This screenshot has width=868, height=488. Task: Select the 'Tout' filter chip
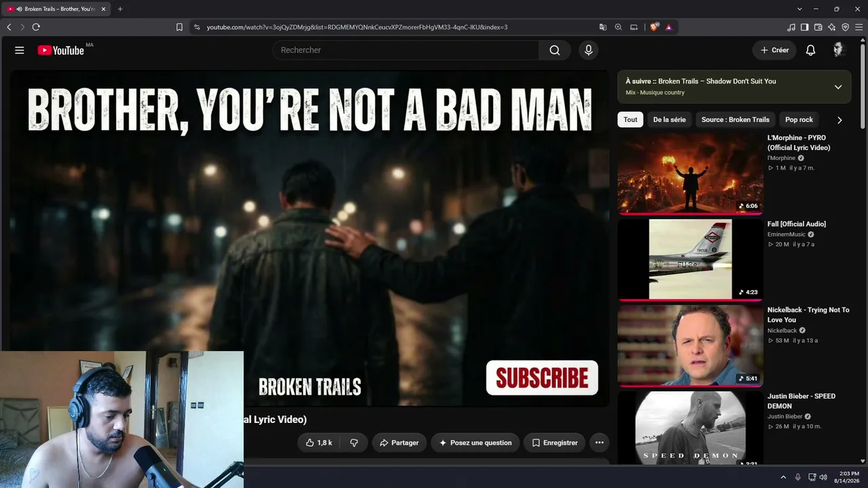tap(631, 120)
